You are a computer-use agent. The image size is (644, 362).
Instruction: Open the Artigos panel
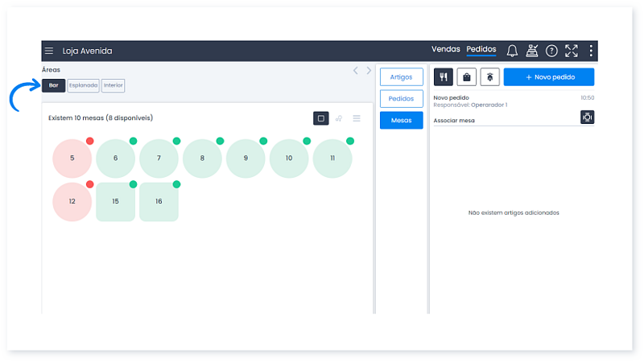coord(401,77)
